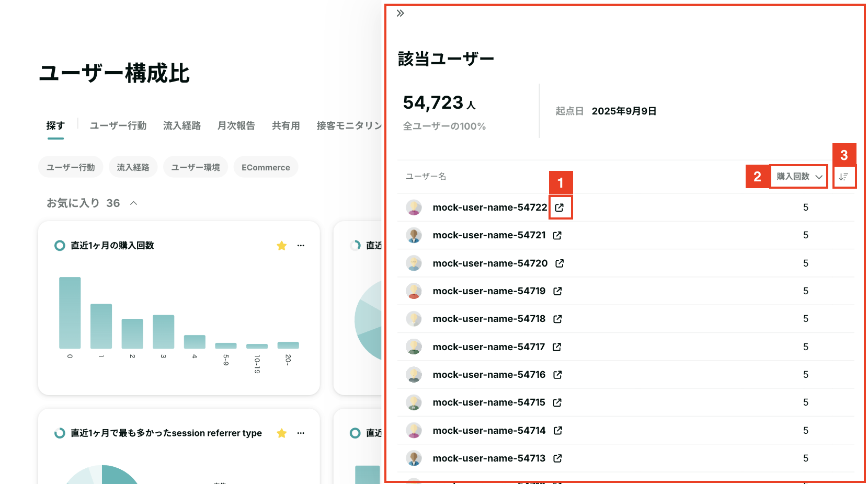This screenshot has height=484, width=868.
Task: Open mock-user-name-54721 external link icon
Action: 557,236
